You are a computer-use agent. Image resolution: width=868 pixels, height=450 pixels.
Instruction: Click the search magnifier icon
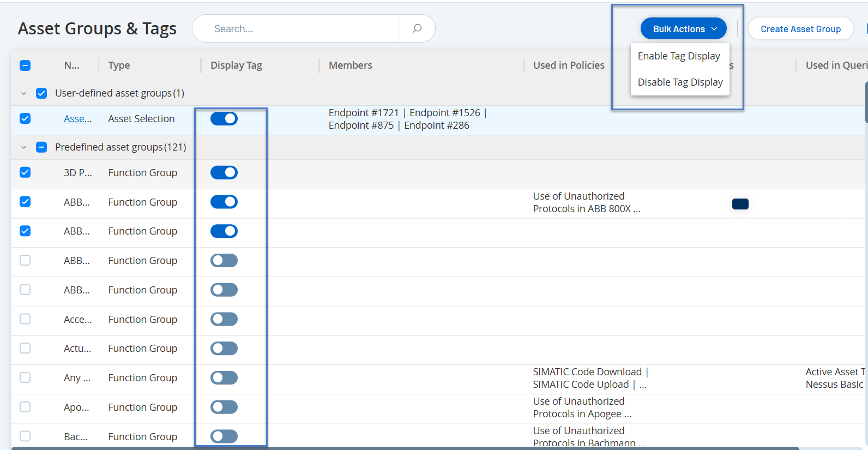417,28
